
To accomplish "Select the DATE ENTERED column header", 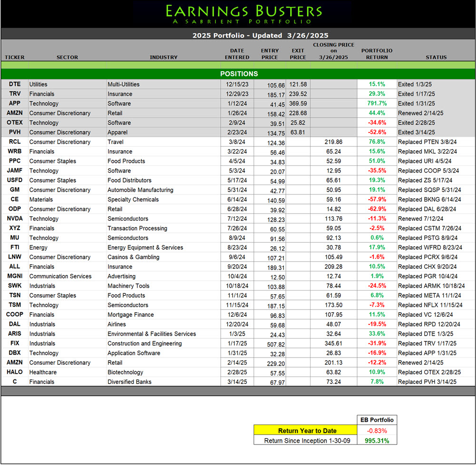I will (237, 54).
